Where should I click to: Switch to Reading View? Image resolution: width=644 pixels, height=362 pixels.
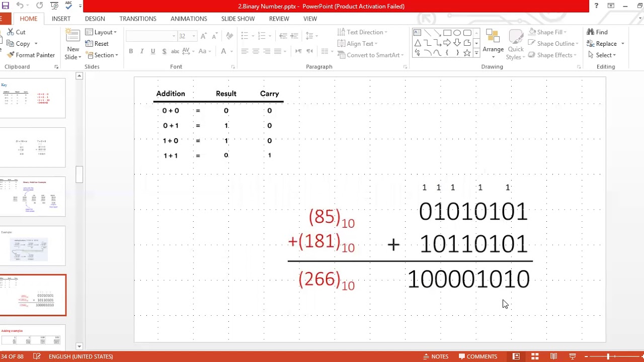pyautogui.click(x=553, y=356)
